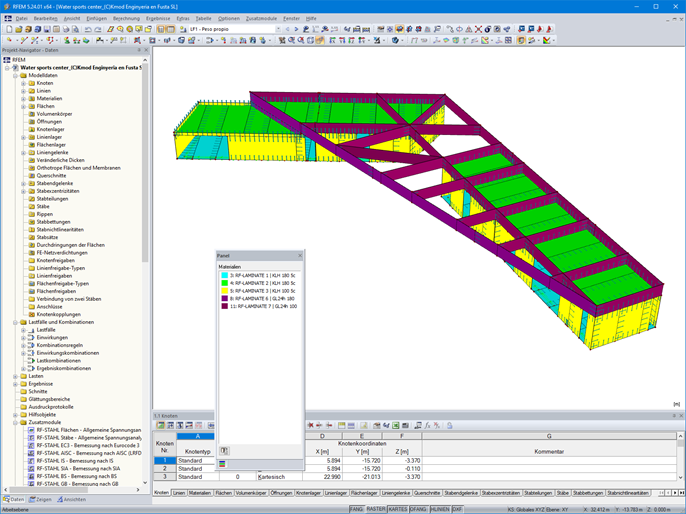Click the first icon in table toolbar
The image size is (686, 514).
161,425
